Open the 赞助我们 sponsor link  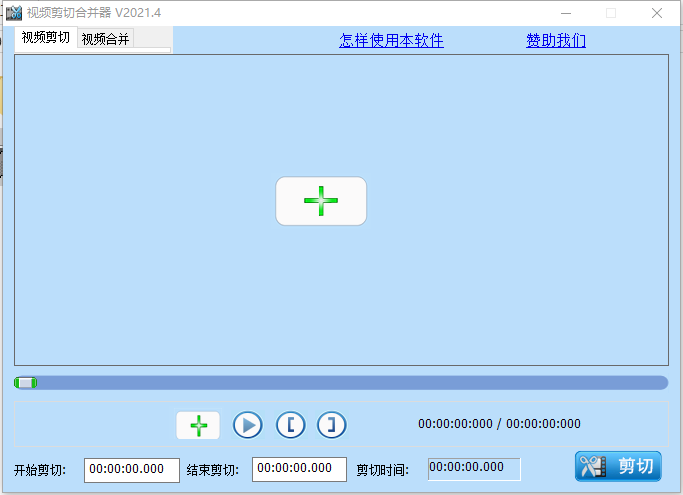556,41
